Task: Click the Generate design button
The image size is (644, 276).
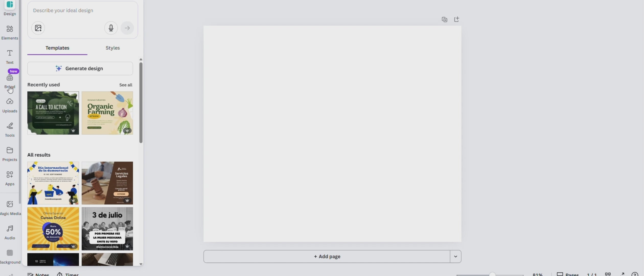Action: (80, 68)
